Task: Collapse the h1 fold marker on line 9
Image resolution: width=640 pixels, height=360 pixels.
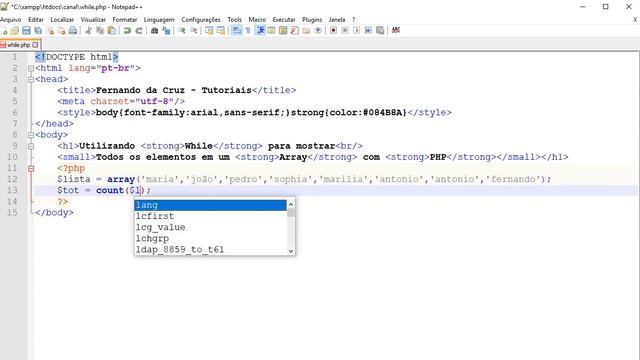Action: 31,146
